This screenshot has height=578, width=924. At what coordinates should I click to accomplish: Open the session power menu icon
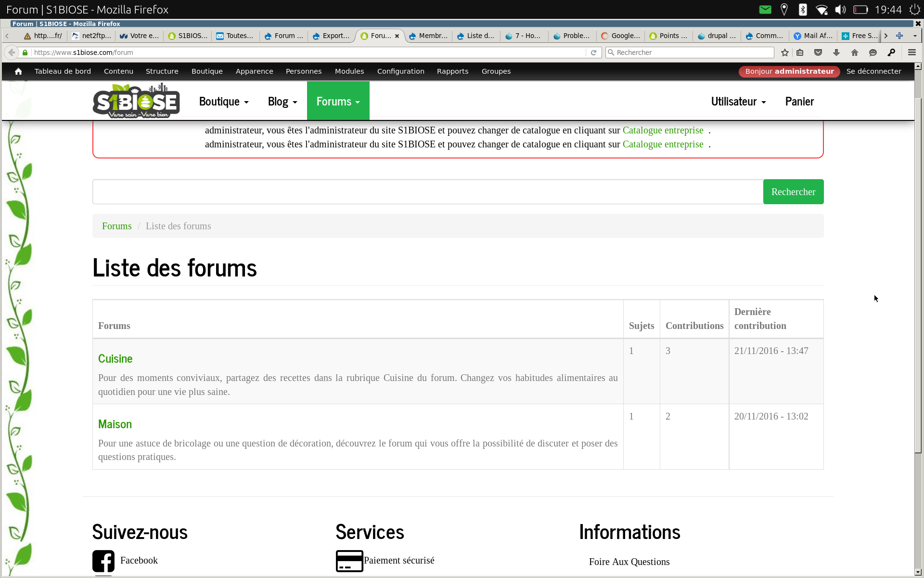click(914, 10)
